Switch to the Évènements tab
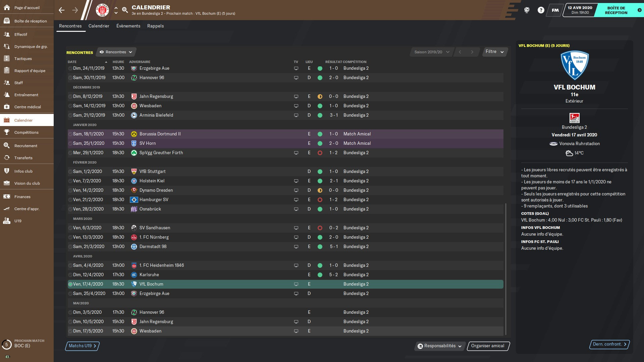The image size is (644, 362). pos(128,26)
